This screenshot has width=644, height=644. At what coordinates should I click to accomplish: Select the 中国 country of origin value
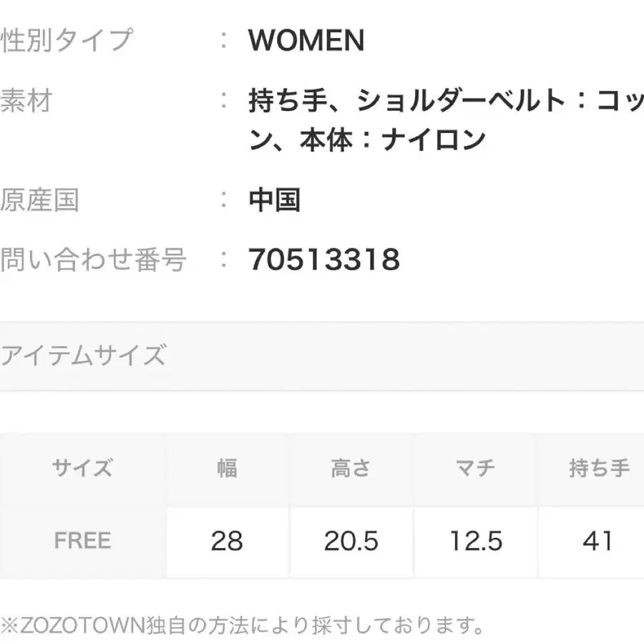tap(274, 200)
